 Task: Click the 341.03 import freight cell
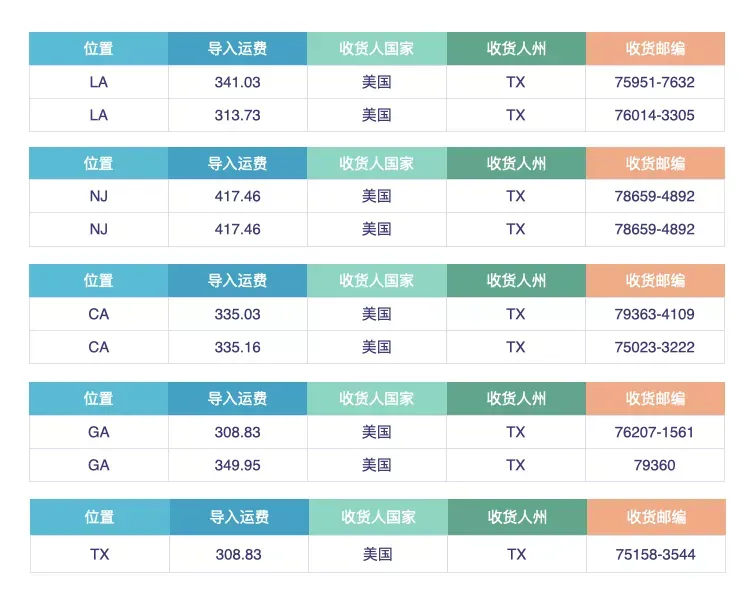pos(238,82)
